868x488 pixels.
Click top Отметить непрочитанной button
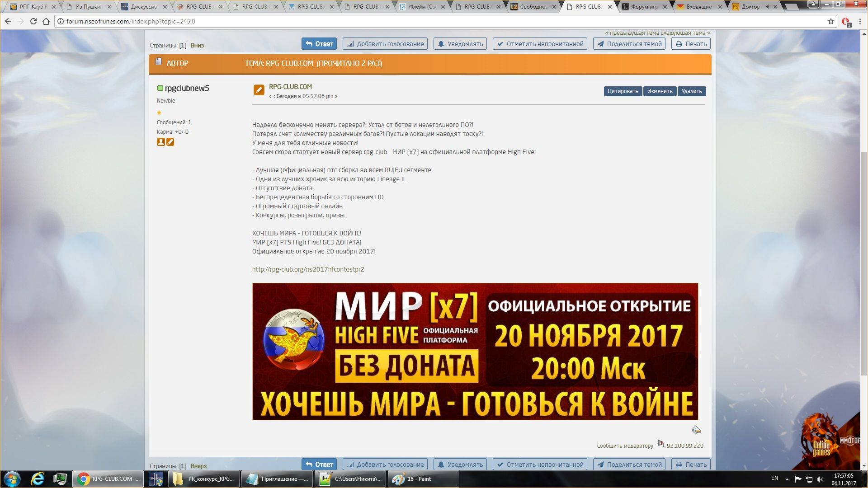pyautogui.click(x=540, y=44)
